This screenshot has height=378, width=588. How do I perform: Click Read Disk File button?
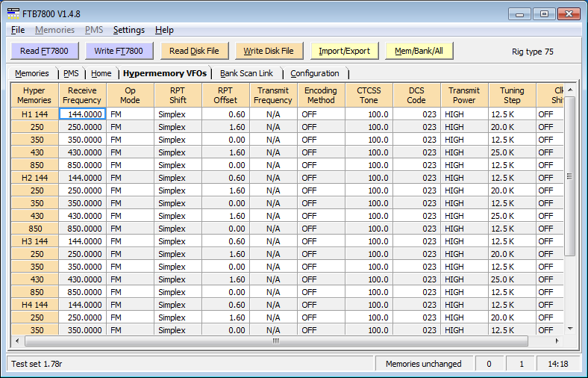pos(194,51)
